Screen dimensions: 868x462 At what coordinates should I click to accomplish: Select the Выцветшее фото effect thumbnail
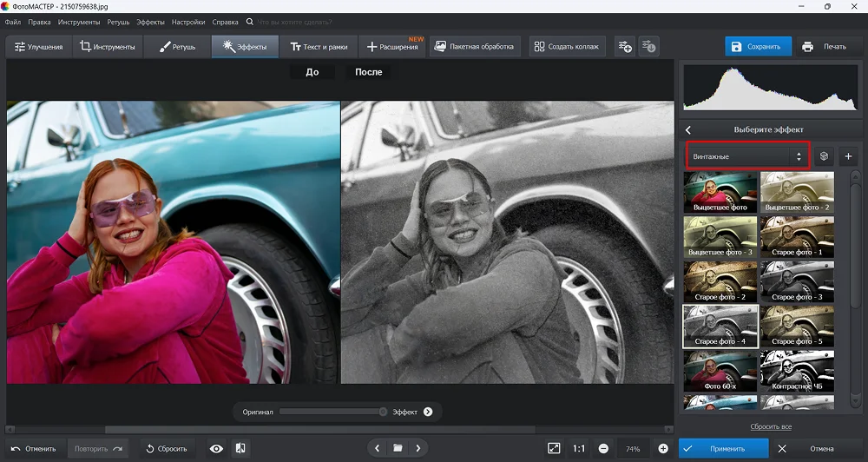click(x=720, y=192)
